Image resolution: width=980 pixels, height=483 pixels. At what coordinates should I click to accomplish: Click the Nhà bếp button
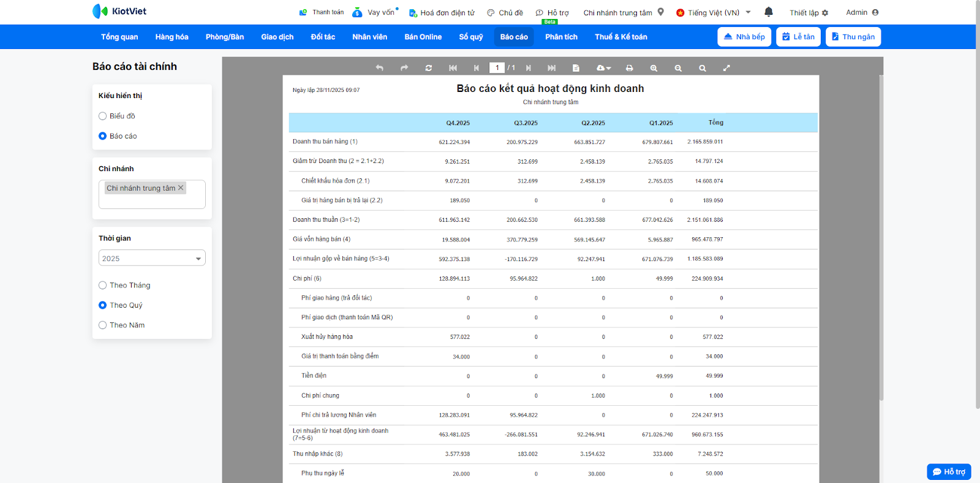click(744, 37)
